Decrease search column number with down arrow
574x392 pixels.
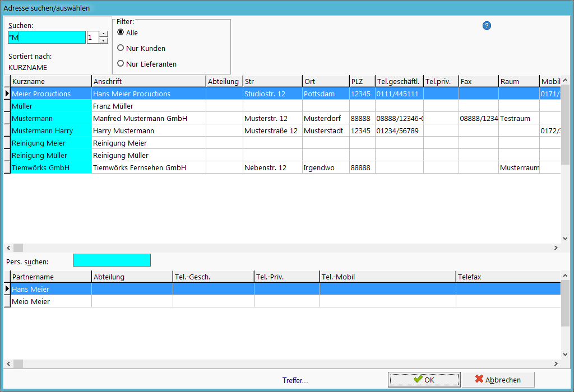[104, 40]
